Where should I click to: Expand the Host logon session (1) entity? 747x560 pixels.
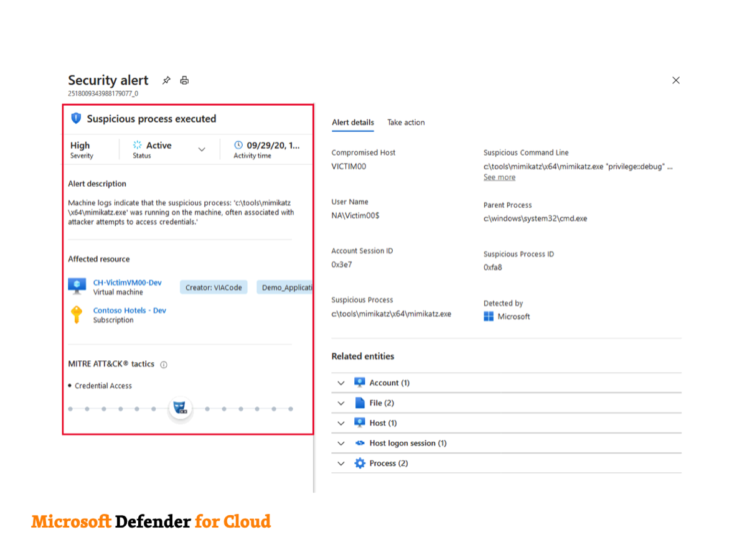341,443
